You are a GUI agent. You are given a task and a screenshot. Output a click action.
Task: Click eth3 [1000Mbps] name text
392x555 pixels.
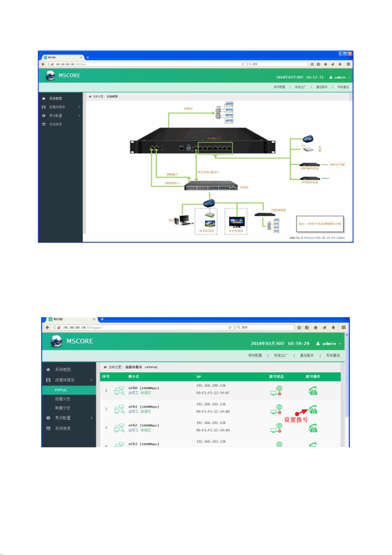click(x=144, y=444)
